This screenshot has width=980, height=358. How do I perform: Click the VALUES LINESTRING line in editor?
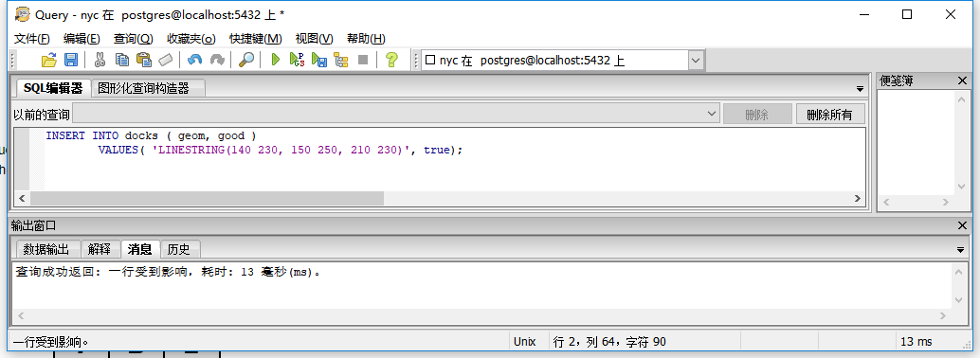(280, 151)
